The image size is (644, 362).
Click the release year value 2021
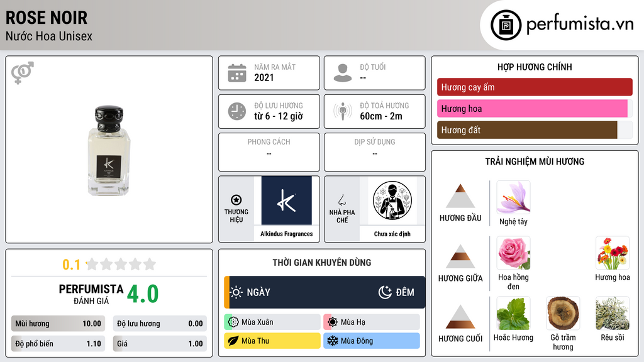point(264,77)
